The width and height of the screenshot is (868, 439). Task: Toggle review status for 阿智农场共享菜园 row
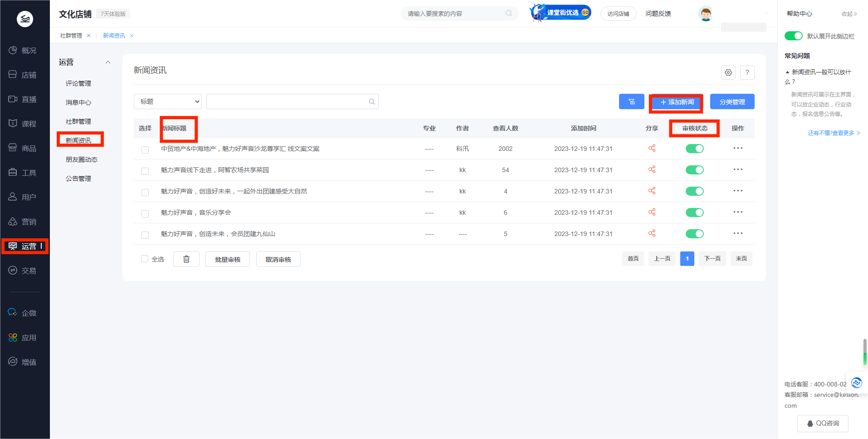click(x=694, y=170)
